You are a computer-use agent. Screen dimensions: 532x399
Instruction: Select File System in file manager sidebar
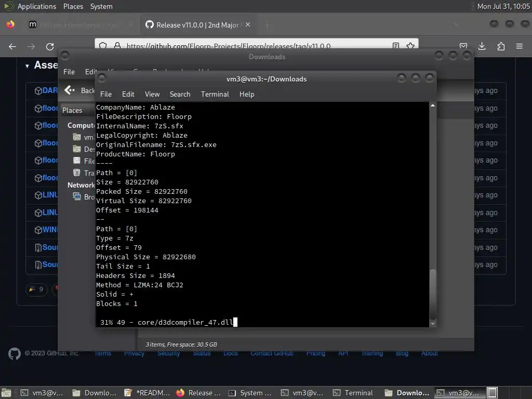[84, 161]
